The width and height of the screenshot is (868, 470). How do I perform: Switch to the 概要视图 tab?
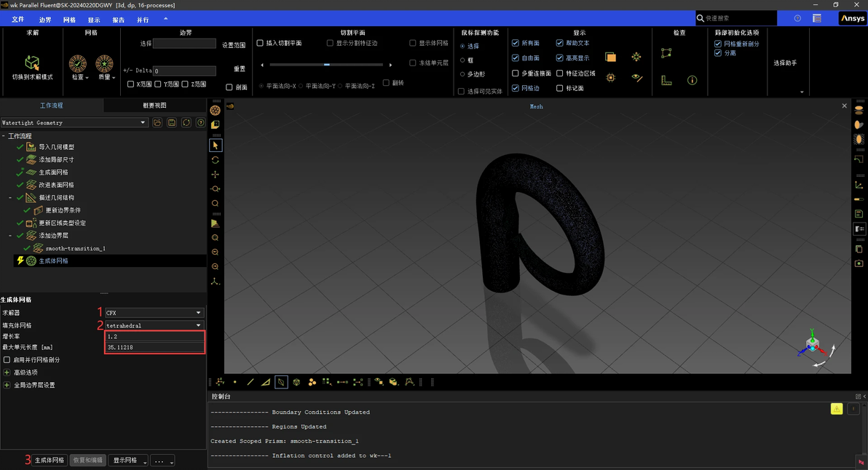click(x=154, y=105)
